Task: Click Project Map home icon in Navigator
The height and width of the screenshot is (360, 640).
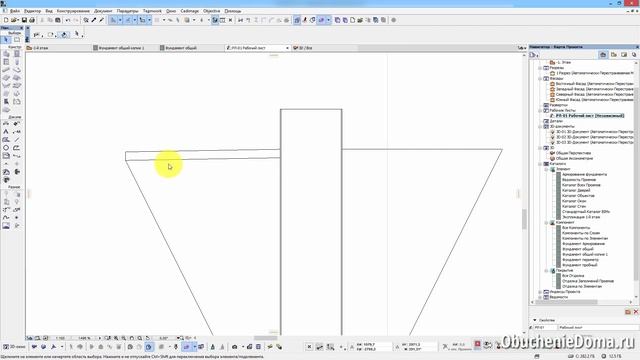Action: pos(603,55)
